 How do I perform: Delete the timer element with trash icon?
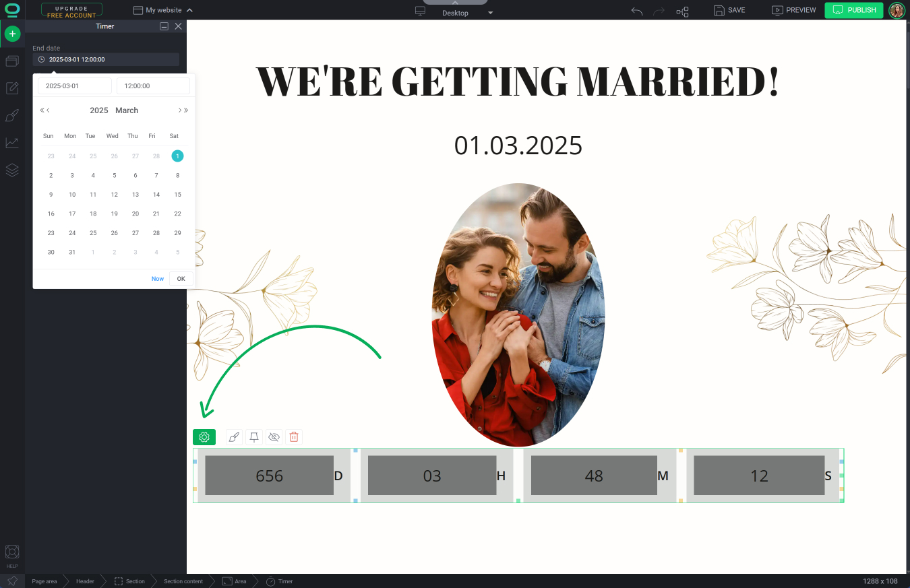coord(294,437)
